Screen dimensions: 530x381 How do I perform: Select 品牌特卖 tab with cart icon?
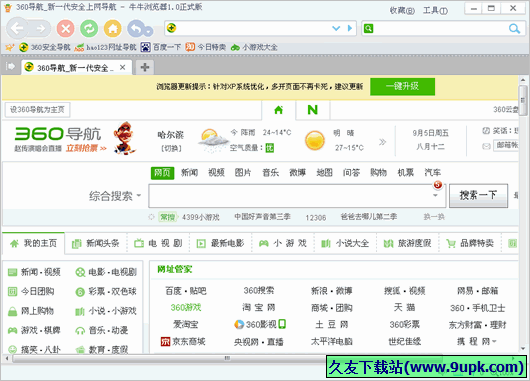pos(470,243)
